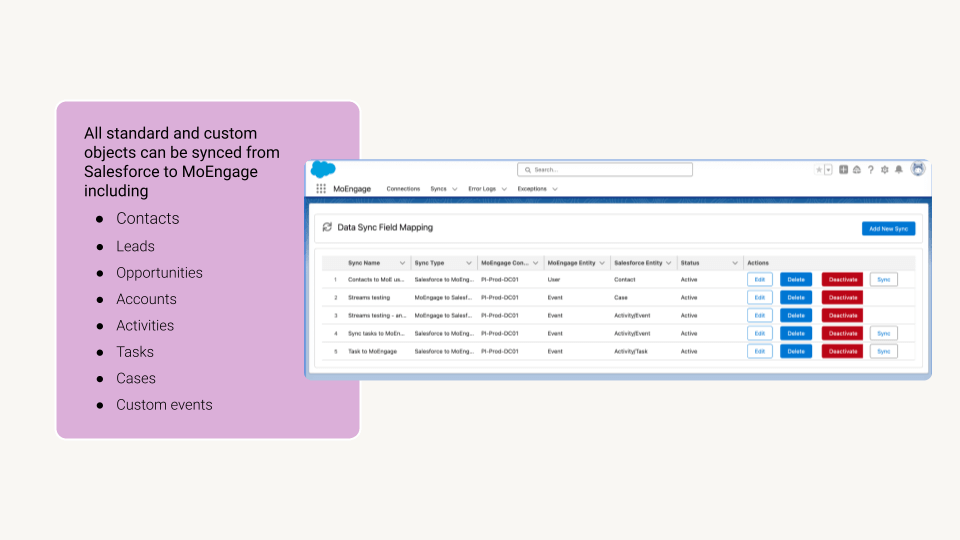Click the 'Case' Salesforce Entity cell
The height and width of the screenshot is (540, 960).
point(621,298)
